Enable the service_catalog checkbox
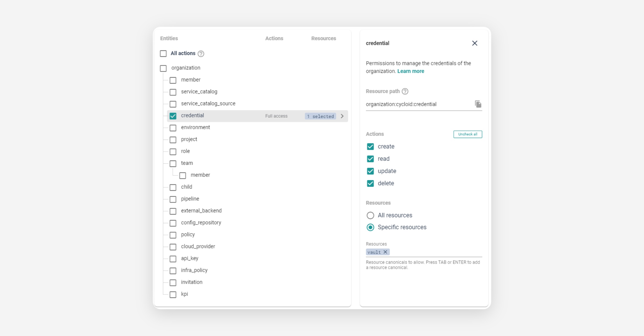Screen dimensions: 644x336 coord(173,92)
